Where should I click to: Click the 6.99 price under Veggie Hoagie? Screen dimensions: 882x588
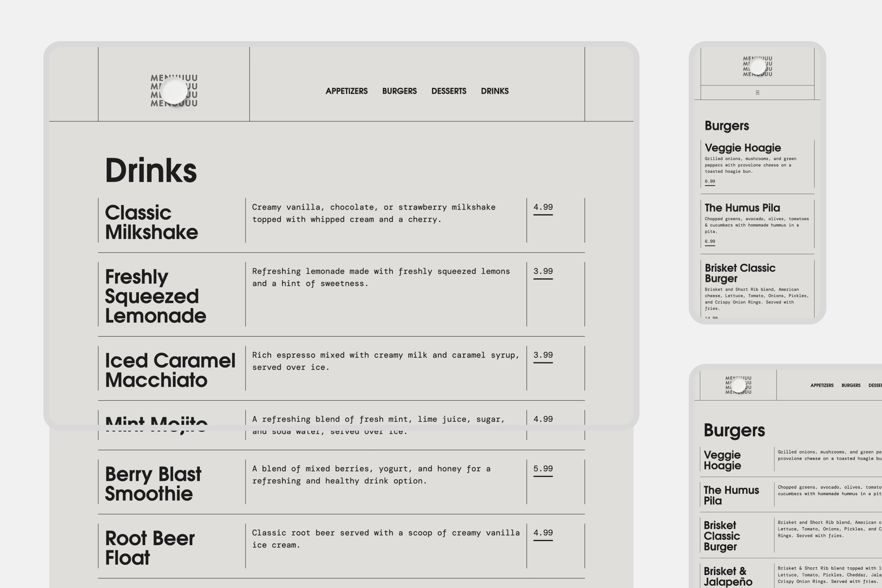pyautogui.click(x=710, y=181)
